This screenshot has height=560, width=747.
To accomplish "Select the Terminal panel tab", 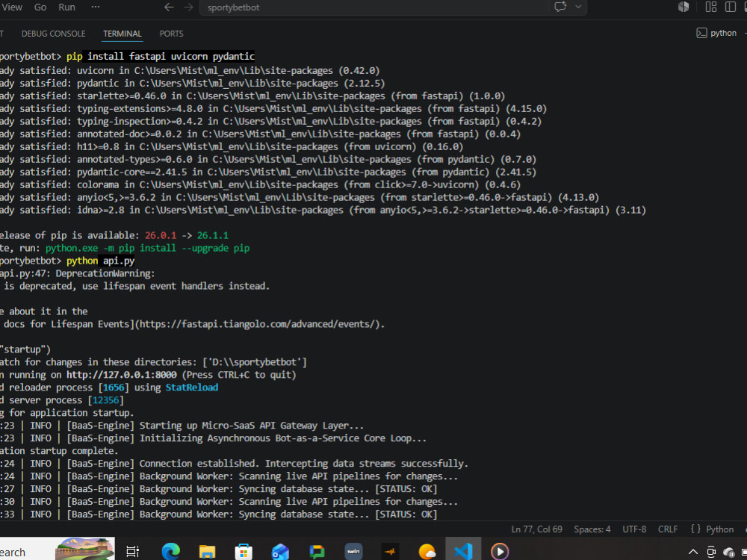I will (x=123, y=34).
